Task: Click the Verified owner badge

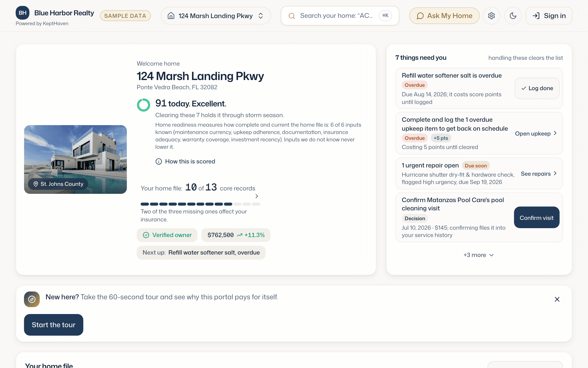Action: pyautogui.click(x=167, y=235)
